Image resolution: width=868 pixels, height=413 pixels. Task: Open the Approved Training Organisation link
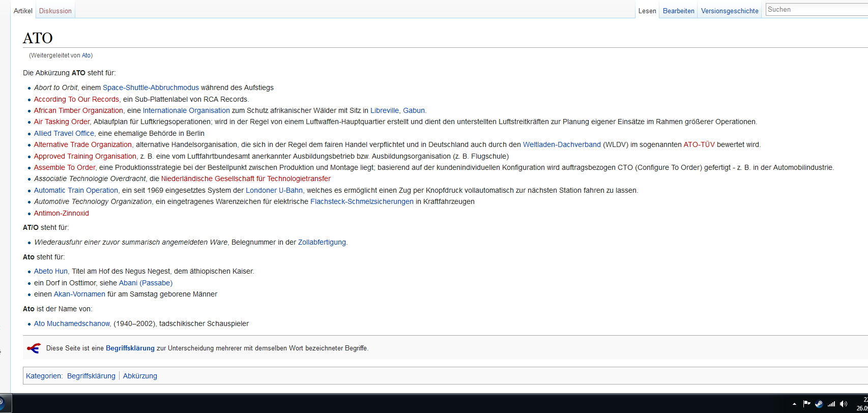pyautogui.click(x=85, y=156)
